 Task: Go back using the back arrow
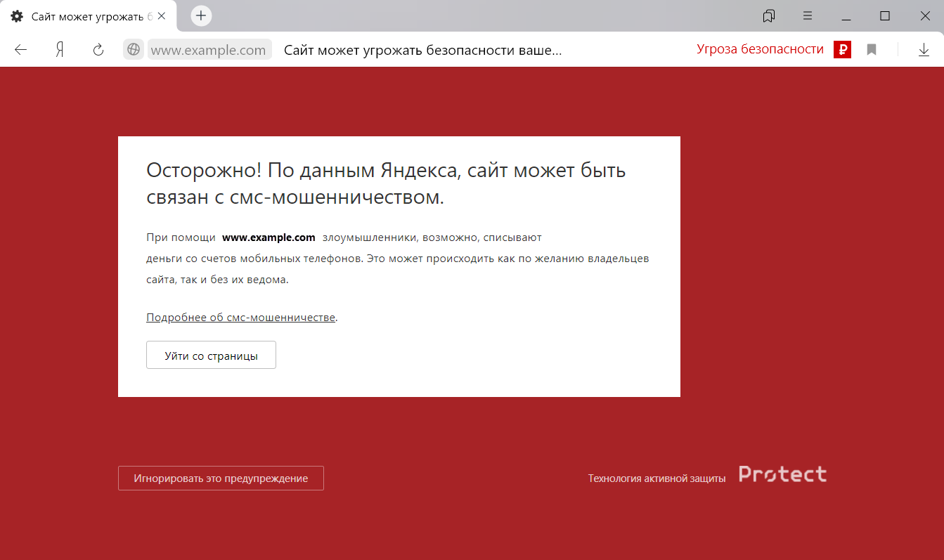[20, 50]
